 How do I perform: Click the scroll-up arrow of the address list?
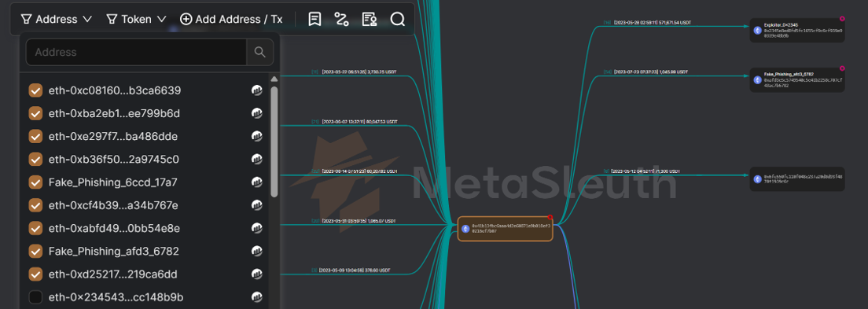[274, 79]
